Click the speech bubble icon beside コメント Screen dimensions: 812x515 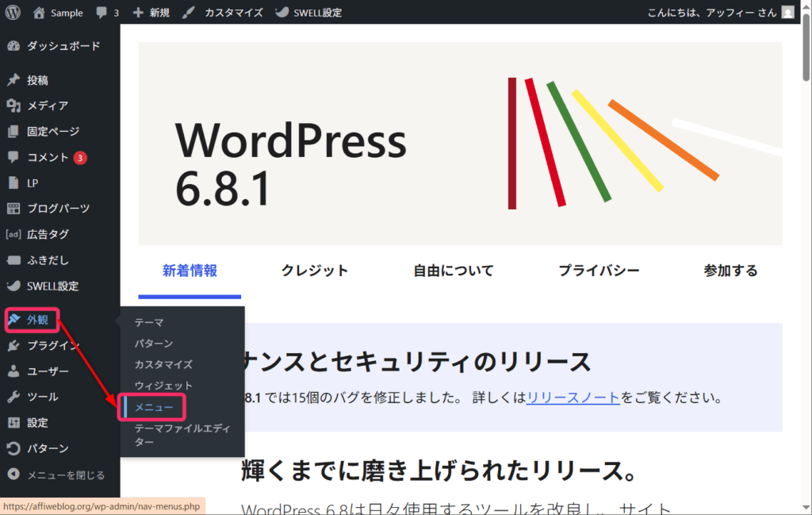coord(13,157)
